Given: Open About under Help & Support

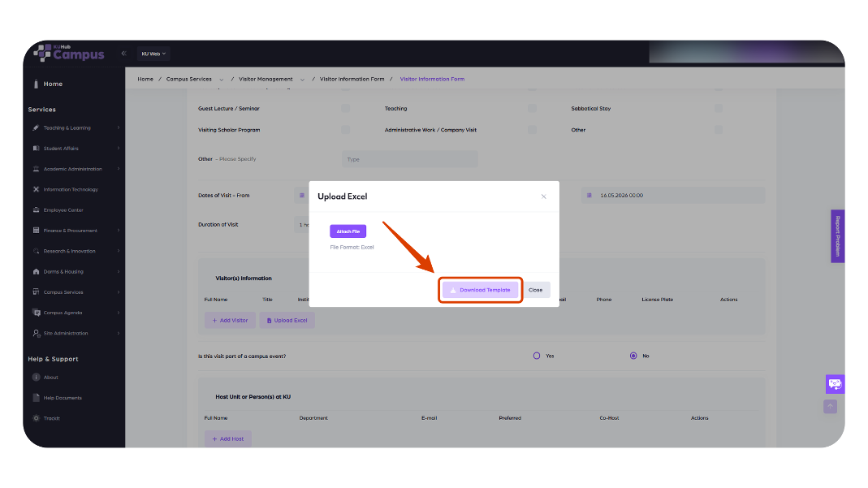Looking at the screenshot, I should tap(51, 378).
